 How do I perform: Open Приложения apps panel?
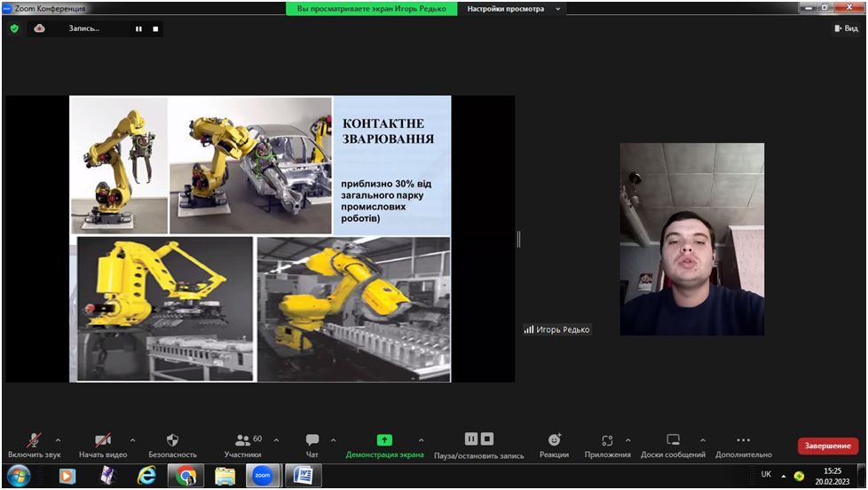coord(607,446)
